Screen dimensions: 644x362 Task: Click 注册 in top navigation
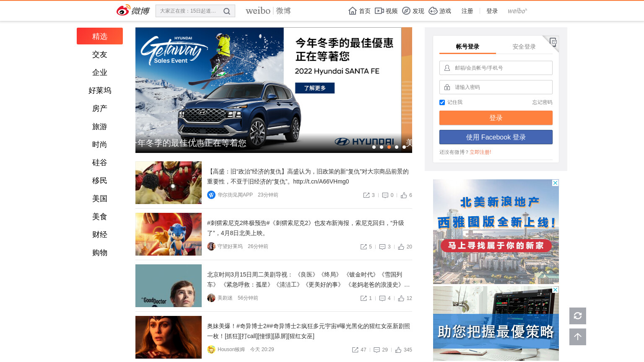click(x=467, y=11)
